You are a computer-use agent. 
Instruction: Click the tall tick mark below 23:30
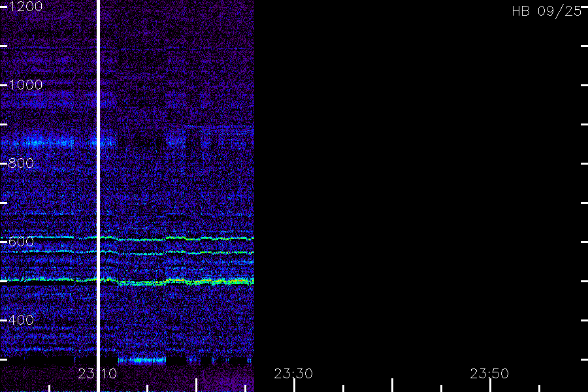coord(295,385)
